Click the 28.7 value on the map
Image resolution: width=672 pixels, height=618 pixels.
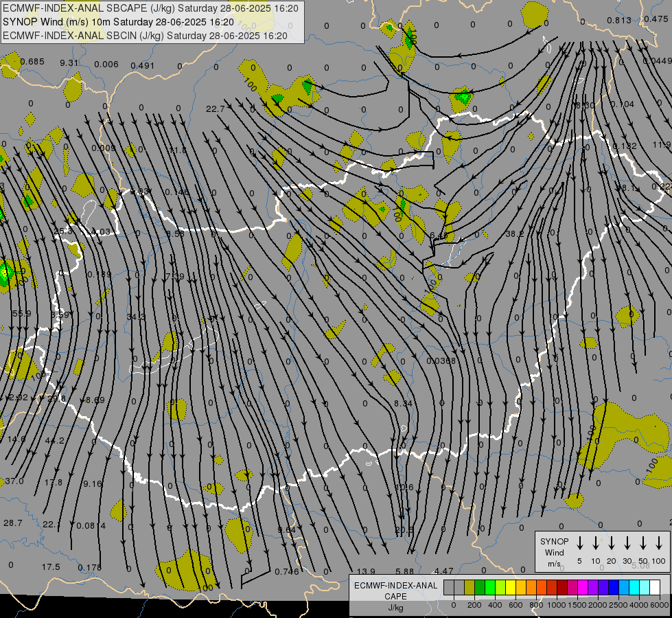click(x=13, y=523)
